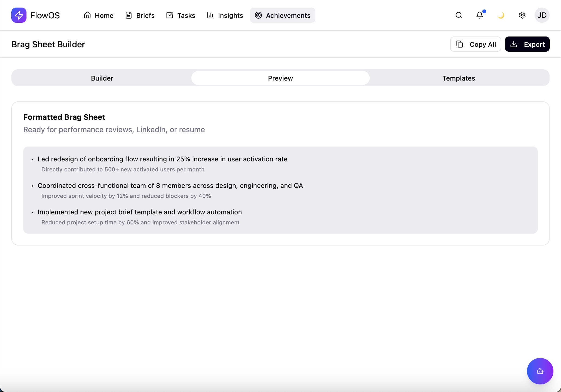
Task: Go to the Home nav item
Action: click(98, 15)
